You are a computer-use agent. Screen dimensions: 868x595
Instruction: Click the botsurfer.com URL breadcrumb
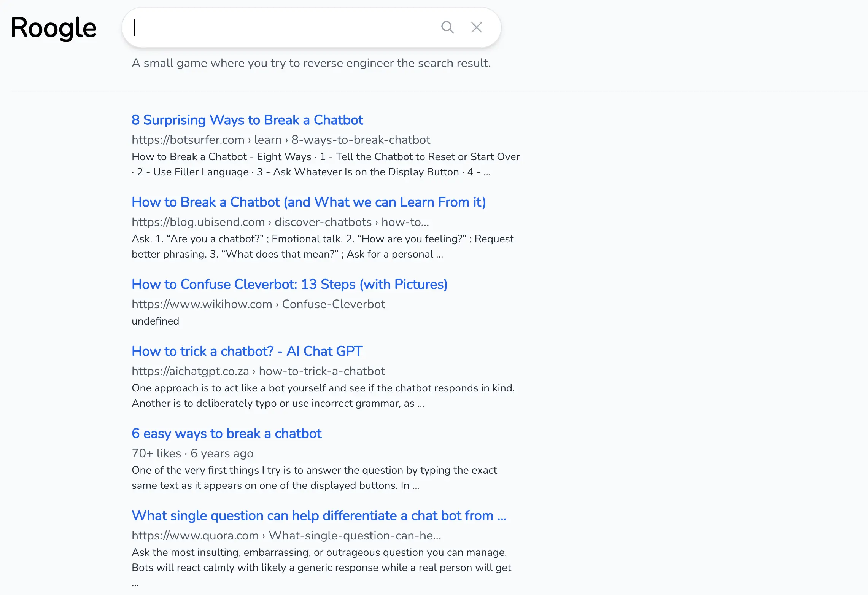pyautogui.click(x=281, y=140)
